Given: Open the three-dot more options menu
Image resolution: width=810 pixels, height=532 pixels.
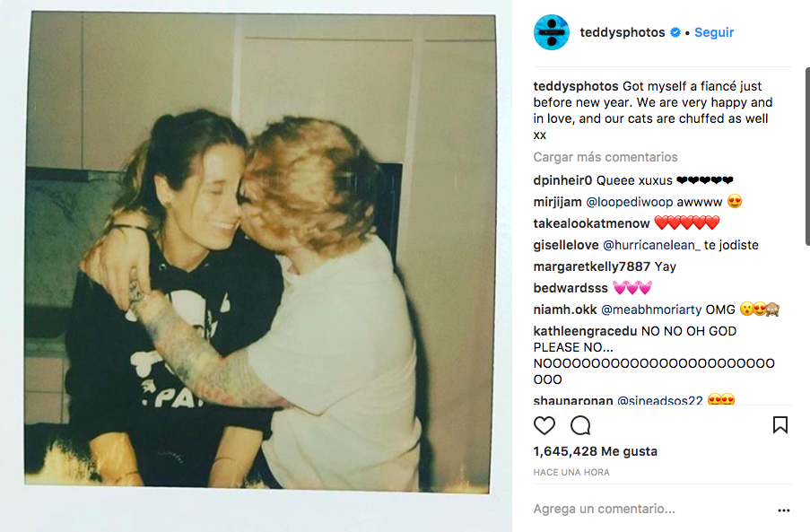Looking at the screenshot, I should (784, 510).
